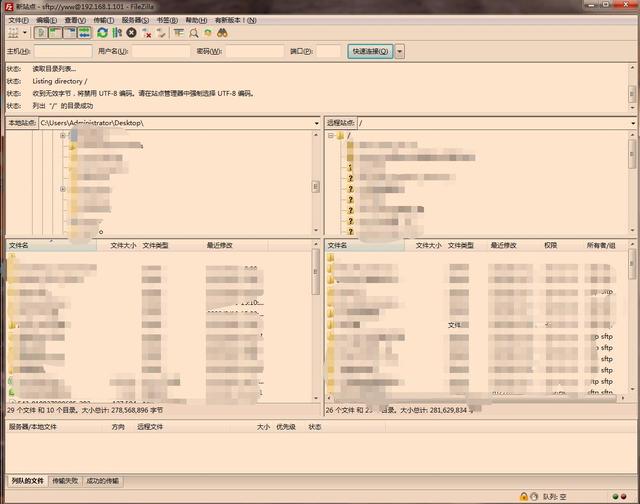Refresh file and folder lists
This screenshot has height=504, width=640.
coord(102,33)
